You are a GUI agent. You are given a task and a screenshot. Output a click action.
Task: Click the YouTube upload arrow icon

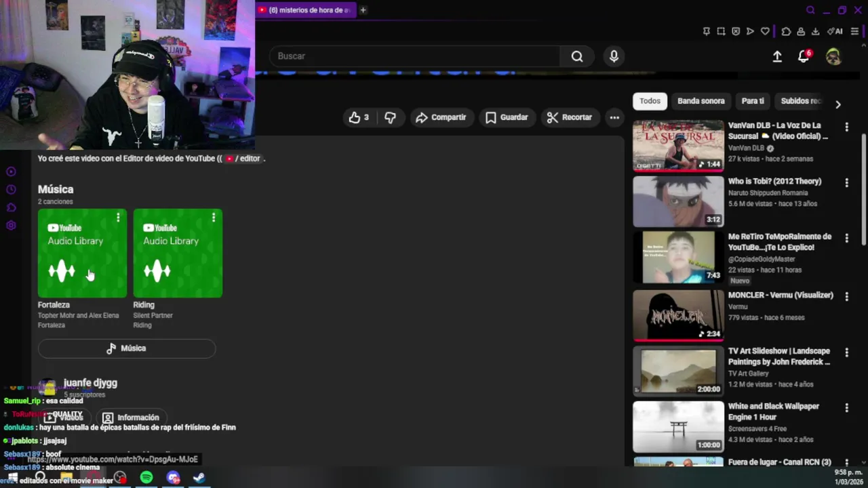777,57
